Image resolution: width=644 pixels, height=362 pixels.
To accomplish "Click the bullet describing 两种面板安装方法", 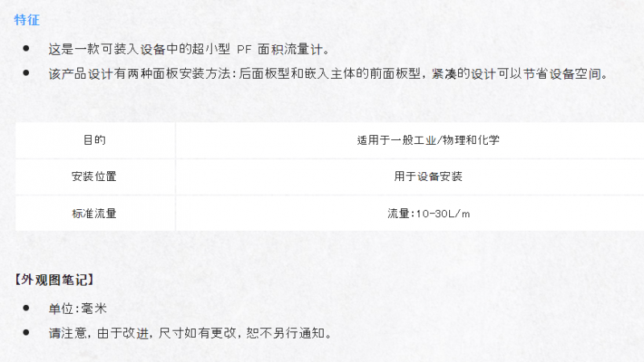I will tap(328, 74).
